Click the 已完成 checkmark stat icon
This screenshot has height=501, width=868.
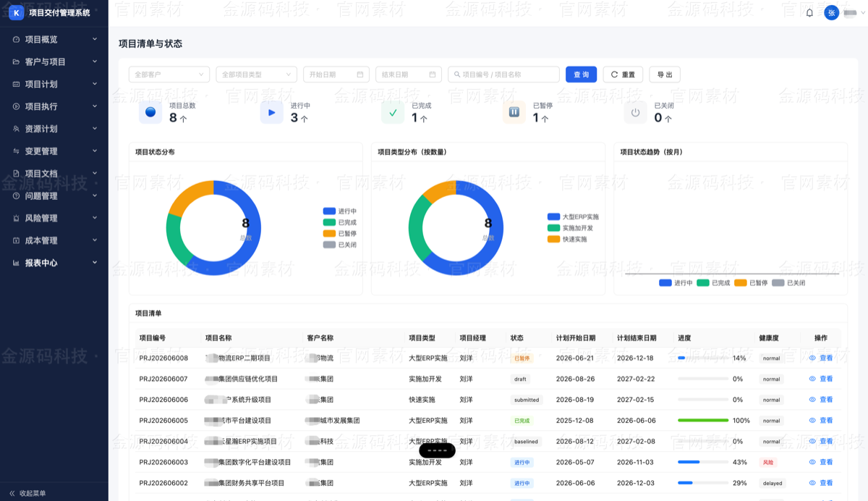393,112
